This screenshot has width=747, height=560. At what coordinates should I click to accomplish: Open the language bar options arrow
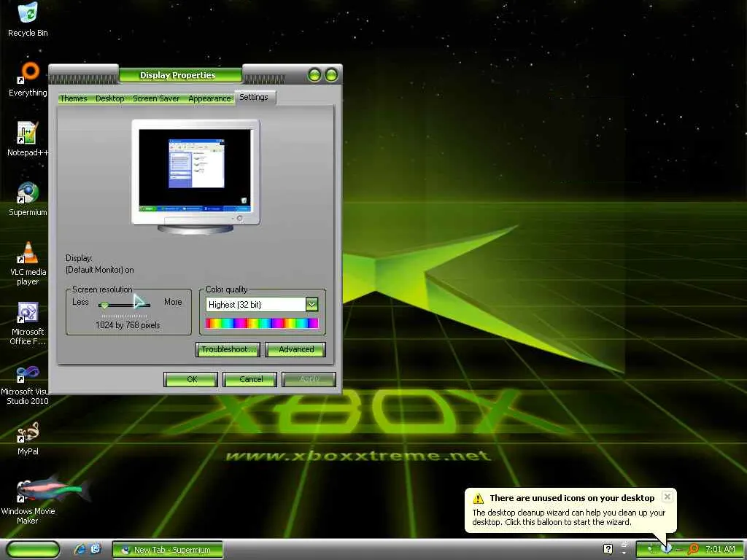pyautogui.click(x=624, y=553)
